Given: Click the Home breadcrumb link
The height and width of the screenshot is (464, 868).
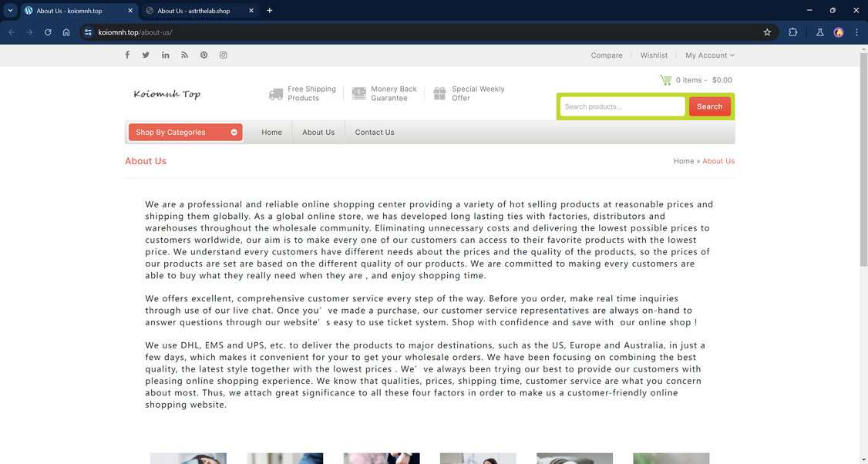Looking at the screenshot, I should 684,161.
